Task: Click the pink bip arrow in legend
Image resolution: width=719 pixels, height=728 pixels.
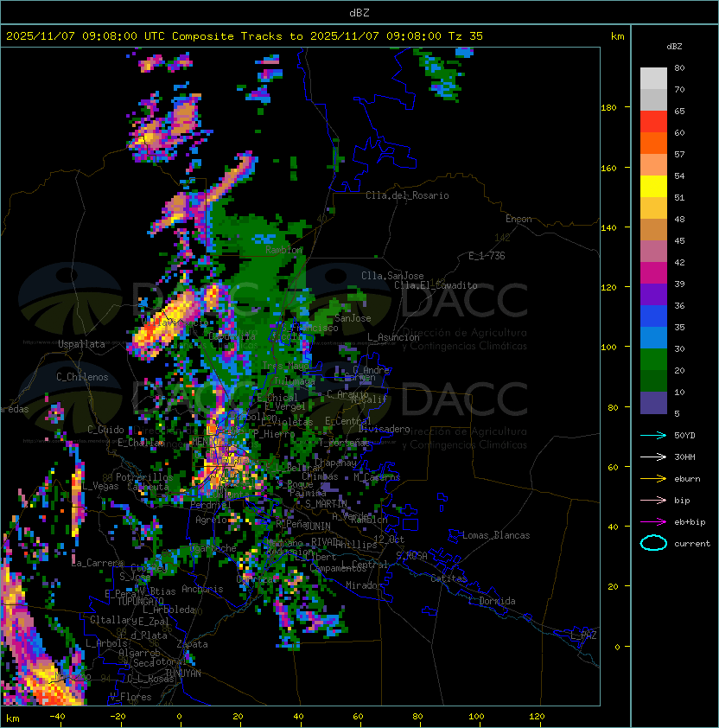Action: click(653, 500)
